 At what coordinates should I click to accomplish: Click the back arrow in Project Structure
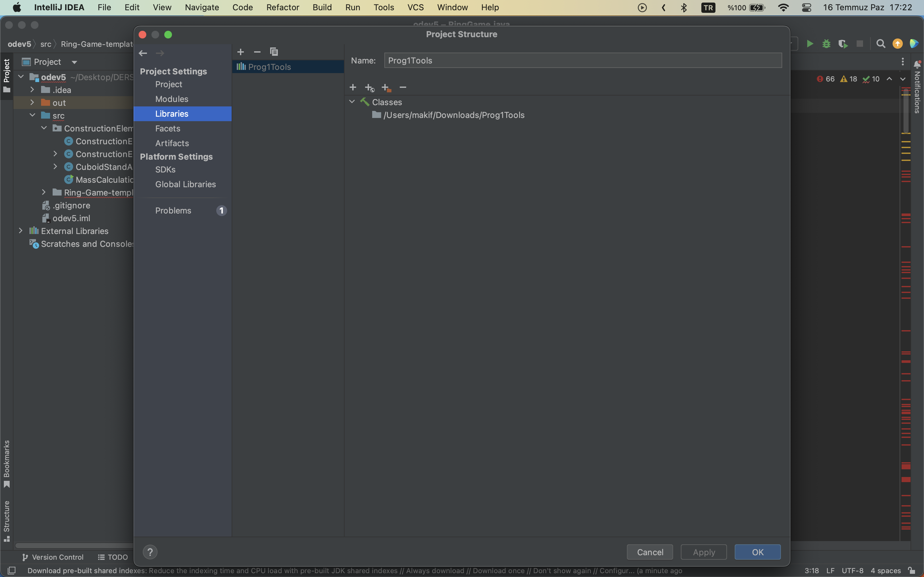(143, 53)
